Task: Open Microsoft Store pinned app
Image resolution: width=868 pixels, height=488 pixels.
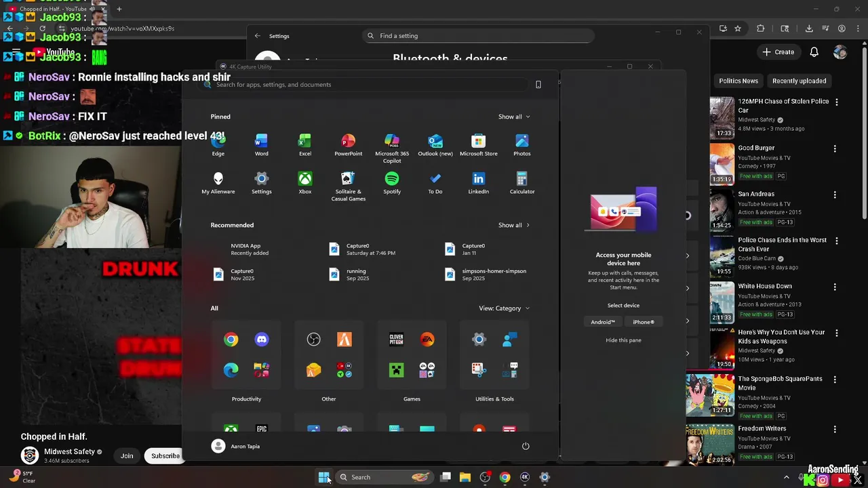Action: click(479, 145)
